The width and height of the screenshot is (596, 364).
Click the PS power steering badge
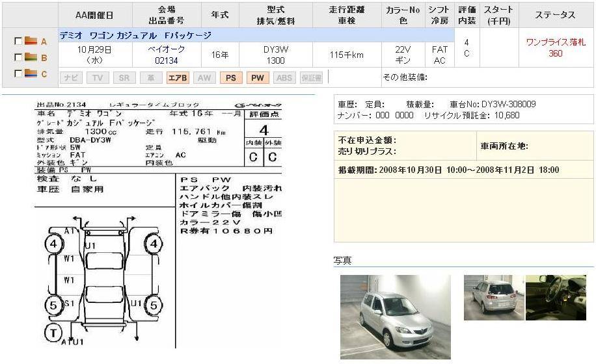(x=231, y=78)
